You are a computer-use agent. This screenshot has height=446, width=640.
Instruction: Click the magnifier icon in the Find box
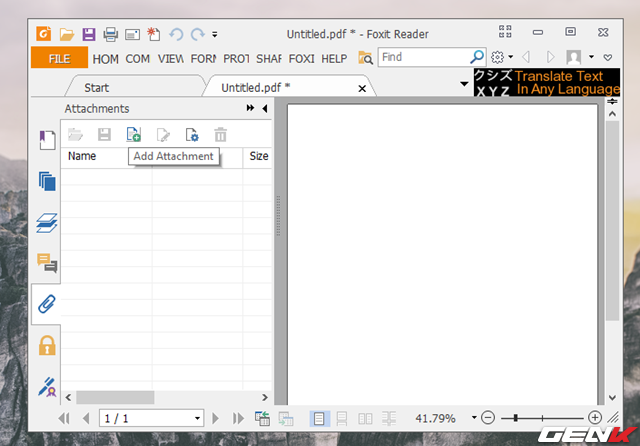pos(477,57)
